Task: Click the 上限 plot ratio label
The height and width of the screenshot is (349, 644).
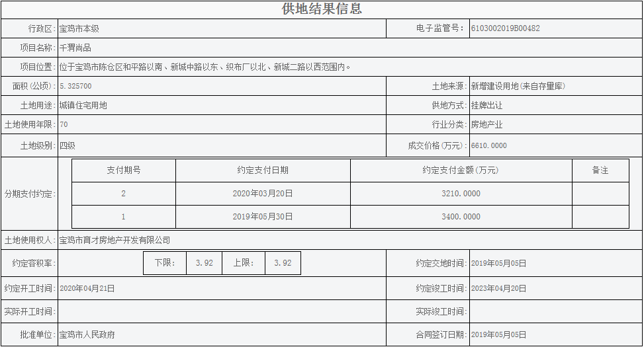Action: [243, 262]
